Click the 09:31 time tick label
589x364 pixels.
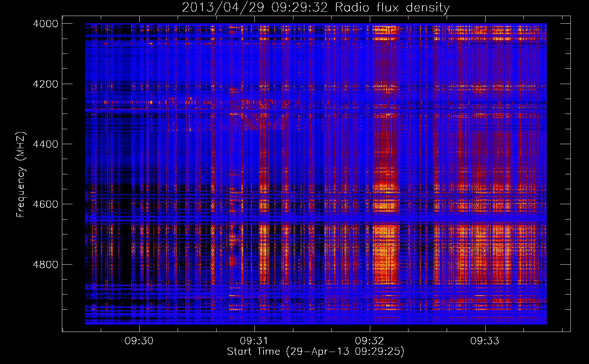pyautogui.click(x=254, y=341)
